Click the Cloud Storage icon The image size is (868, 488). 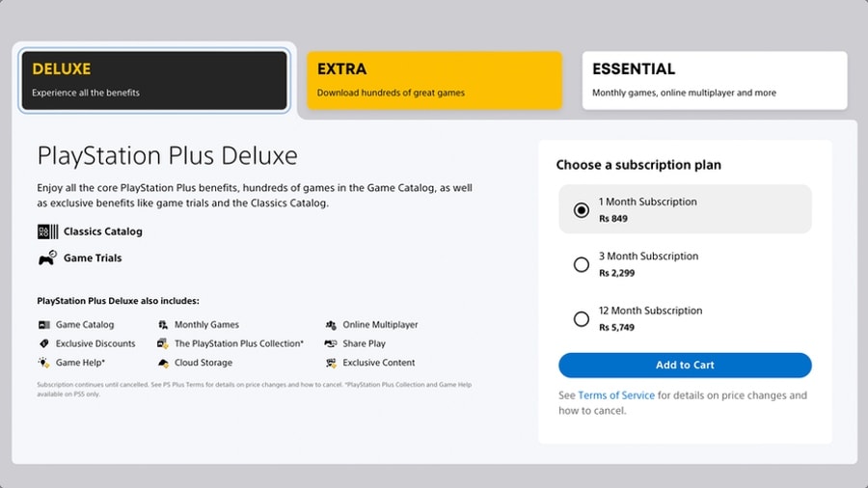point(162,363)
